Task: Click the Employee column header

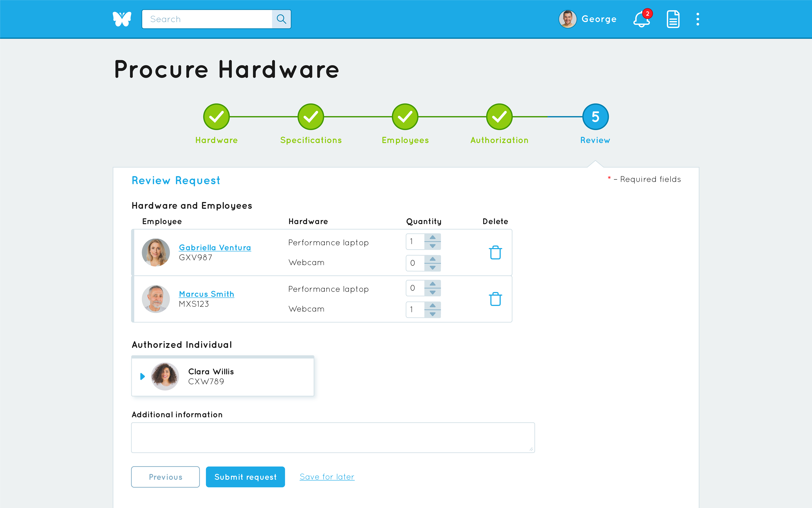Action: point(162,221)
